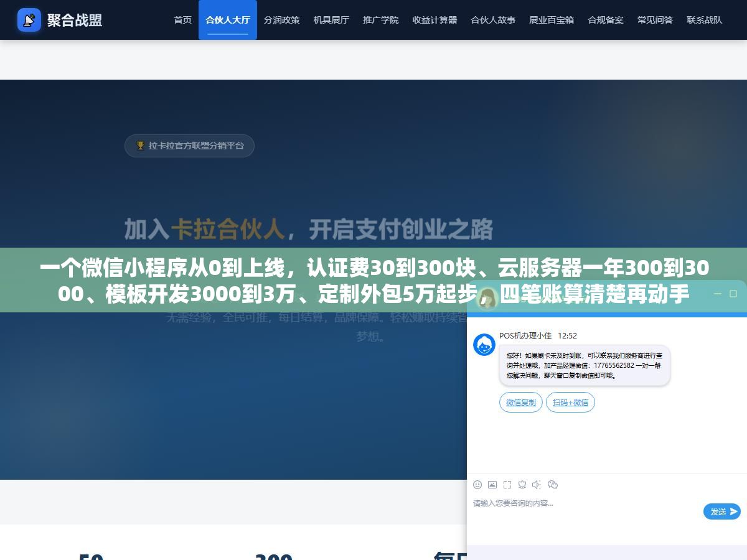This screenshot has width=747, height=560.
Task: Open 合规备案 nav item
Action: 606,20
